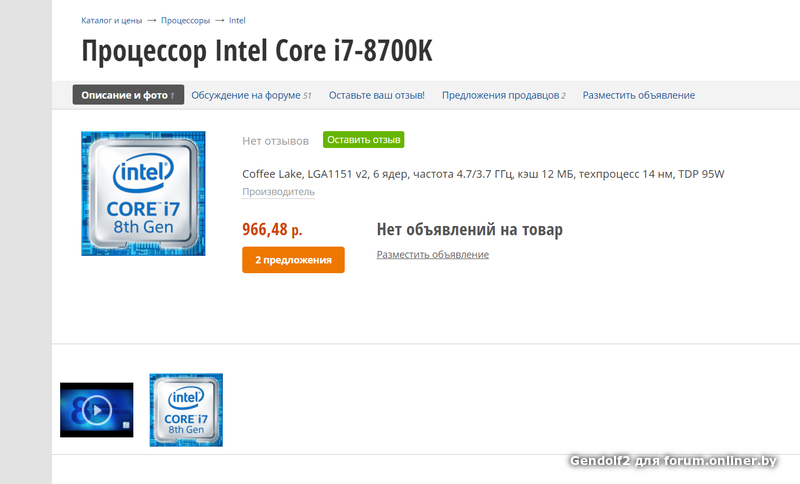Follow the Производитель link
The height and width of the screenshot is (484, 800).
279,192
